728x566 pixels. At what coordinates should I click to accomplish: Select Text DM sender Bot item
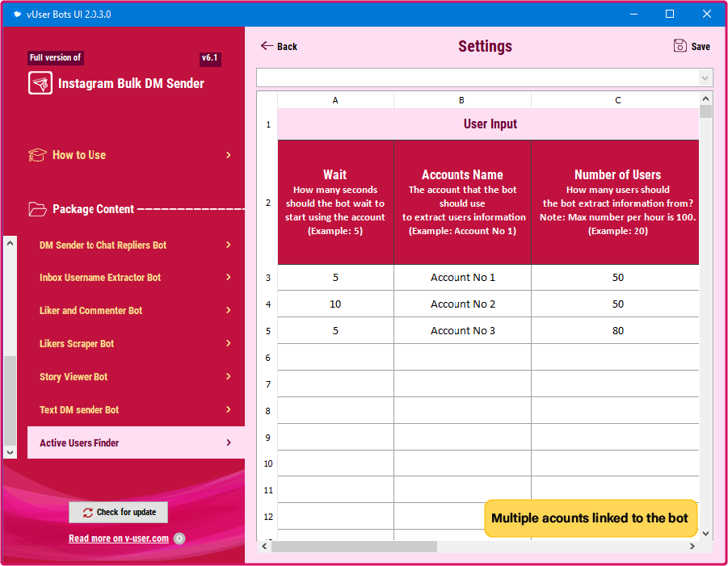point(135,409)
